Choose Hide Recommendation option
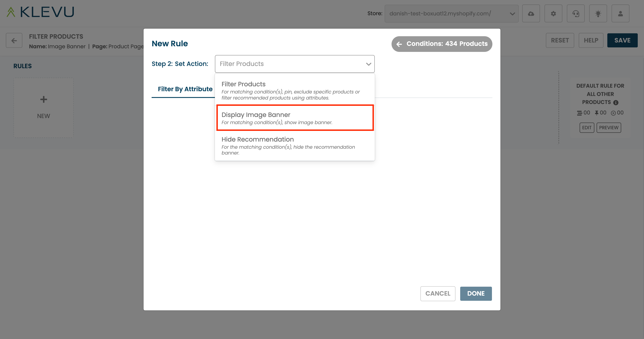Image resolution: width=644 pixels, height=339 pixels. point(294,146)
